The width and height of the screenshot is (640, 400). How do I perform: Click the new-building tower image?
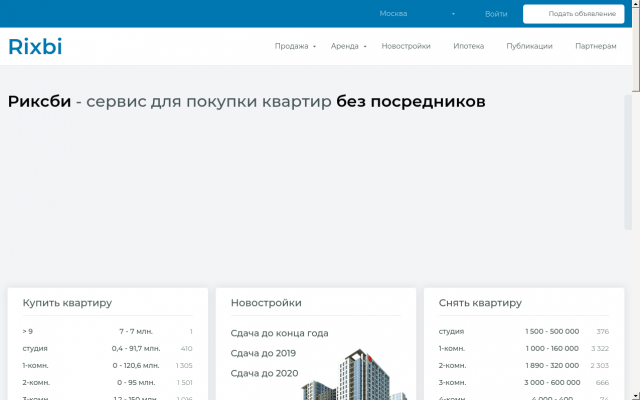pyautogui.click(x=354, y=375)
